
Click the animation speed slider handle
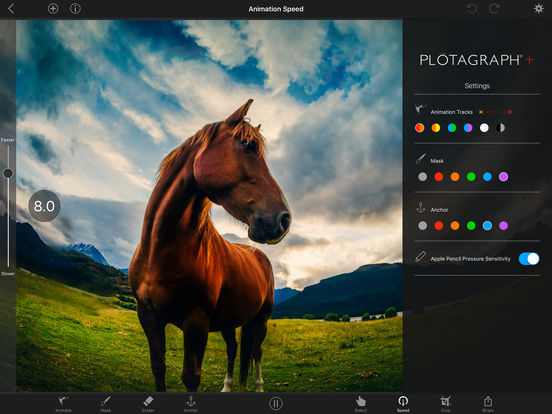8,173
